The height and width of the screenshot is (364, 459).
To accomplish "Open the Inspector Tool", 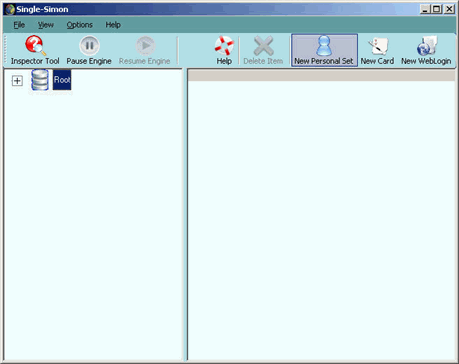I will (35, 50).
